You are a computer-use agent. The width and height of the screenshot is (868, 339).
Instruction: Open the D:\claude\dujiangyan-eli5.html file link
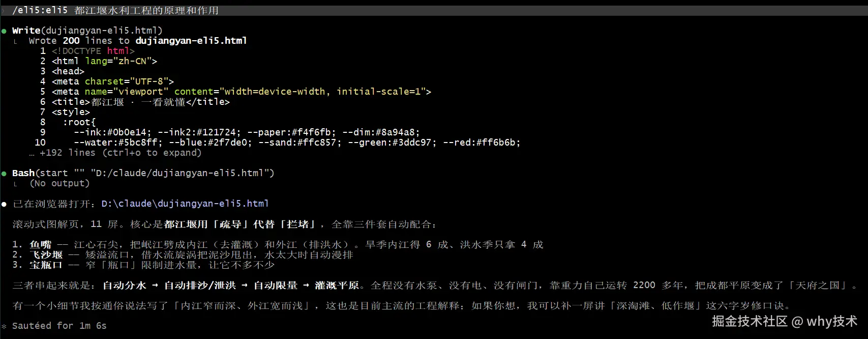pos(185,204)
